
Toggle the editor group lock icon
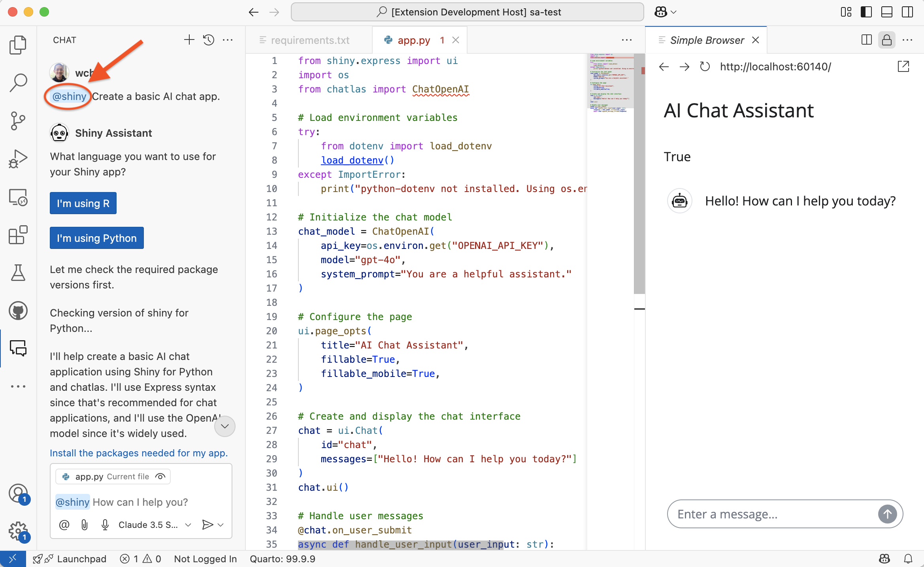886,40
